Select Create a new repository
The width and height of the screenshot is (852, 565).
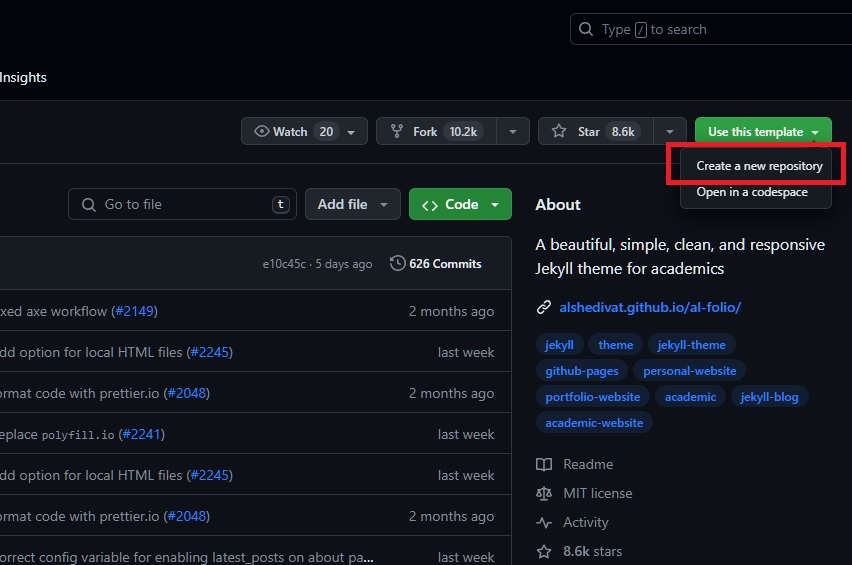tap(759, 166)
